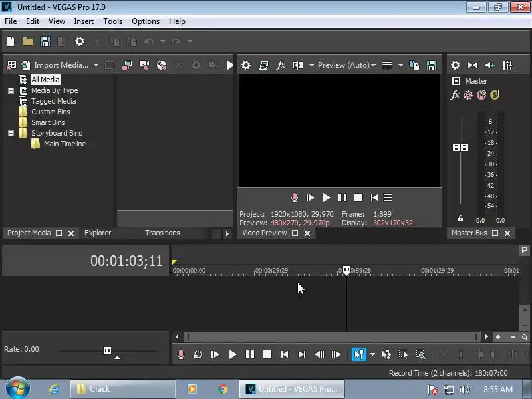The height and width of the screenshot is (399, 532).
Task: Toggle preview on external monitor
Action: click(x=263, y=65)
